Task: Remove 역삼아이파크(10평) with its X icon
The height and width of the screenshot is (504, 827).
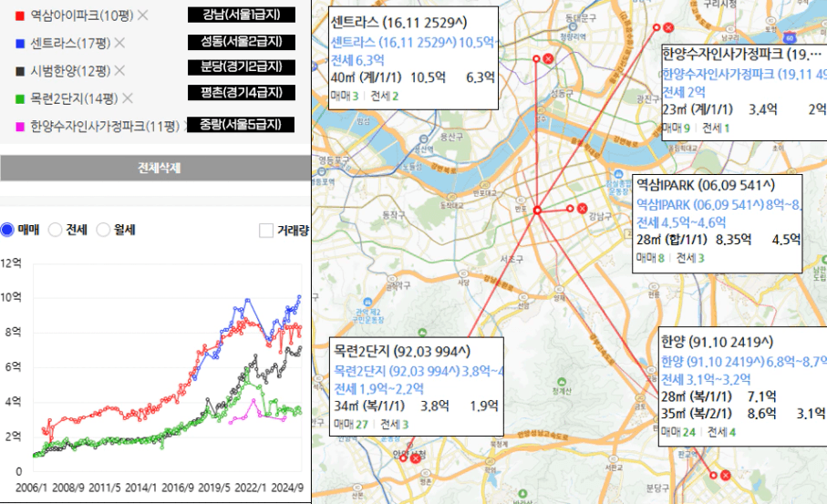Action: 142,15
